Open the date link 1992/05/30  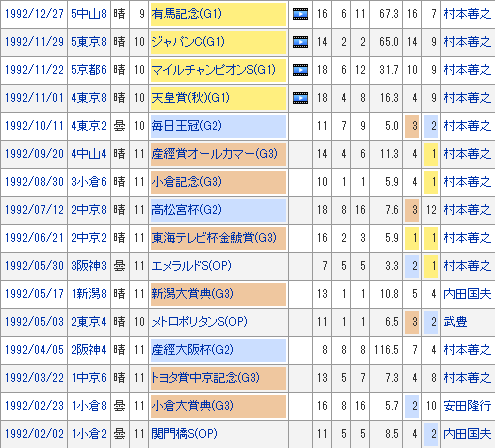coord(34,266)
